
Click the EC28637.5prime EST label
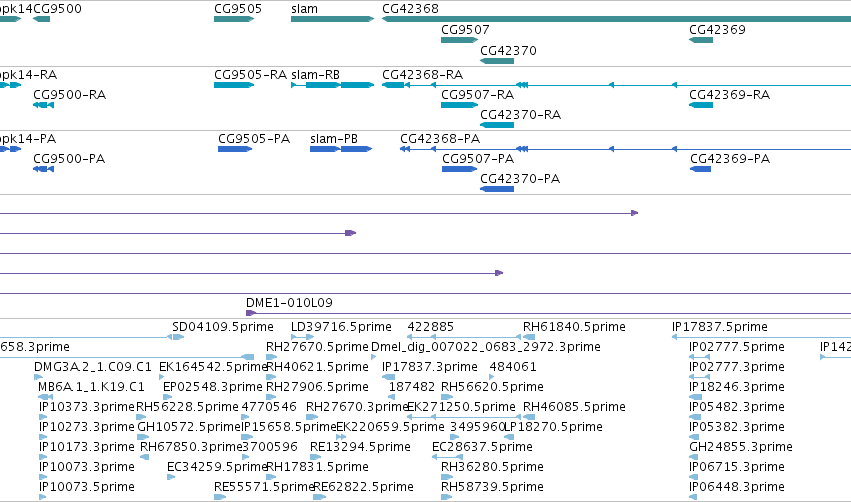click(482, 447)
